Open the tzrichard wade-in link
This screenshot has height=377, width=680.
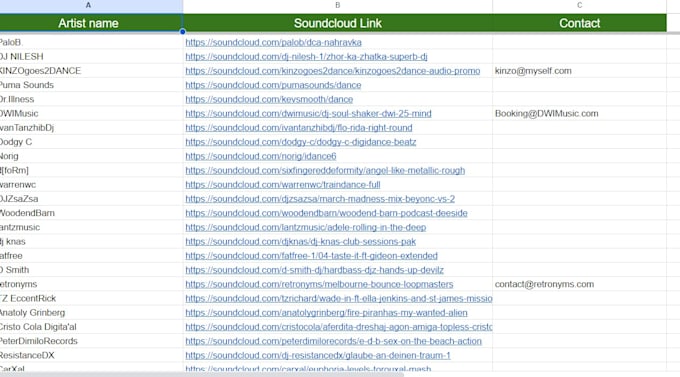(x=339, y=298)
